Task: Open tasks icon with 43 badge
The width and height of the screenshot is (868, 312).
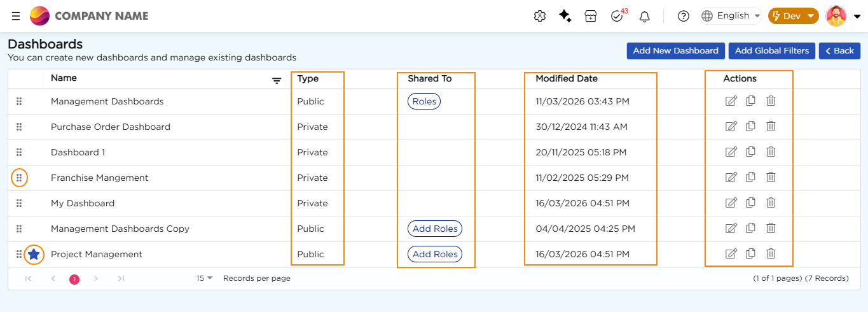Action: [x=617, y=17]
